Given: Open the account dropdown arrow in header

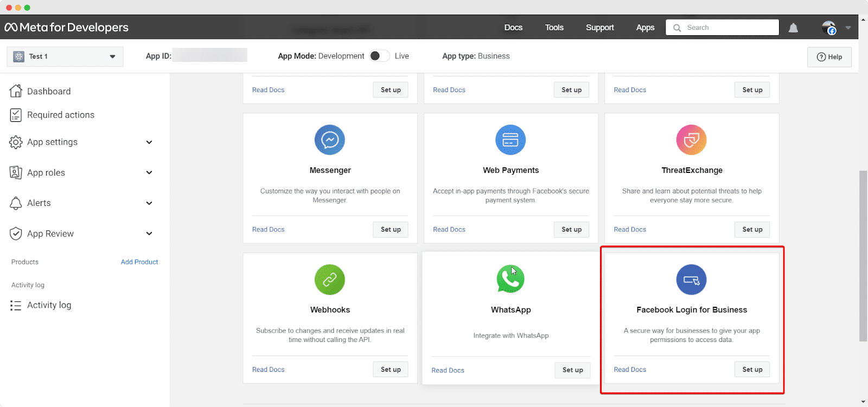Looking at the screenshot, I should (x=848, y=28).
